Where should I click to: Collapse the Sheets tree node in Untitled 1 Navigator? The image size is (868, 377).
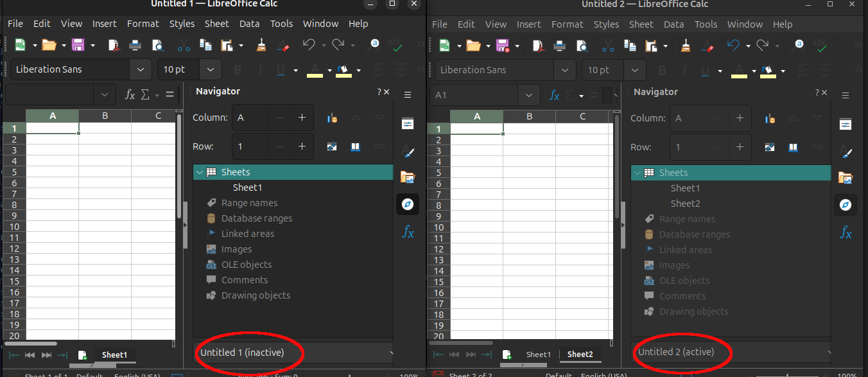(200, 172)
